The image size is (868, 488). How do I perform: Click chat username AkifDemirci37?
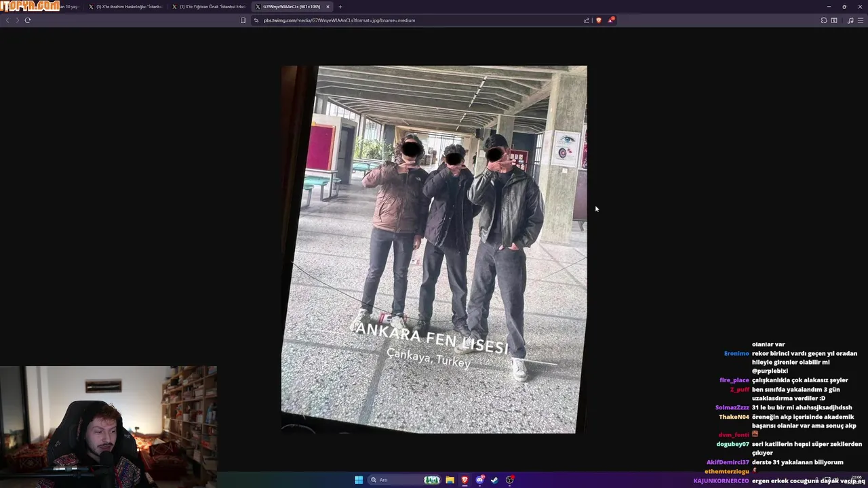[x=728, y=462]
